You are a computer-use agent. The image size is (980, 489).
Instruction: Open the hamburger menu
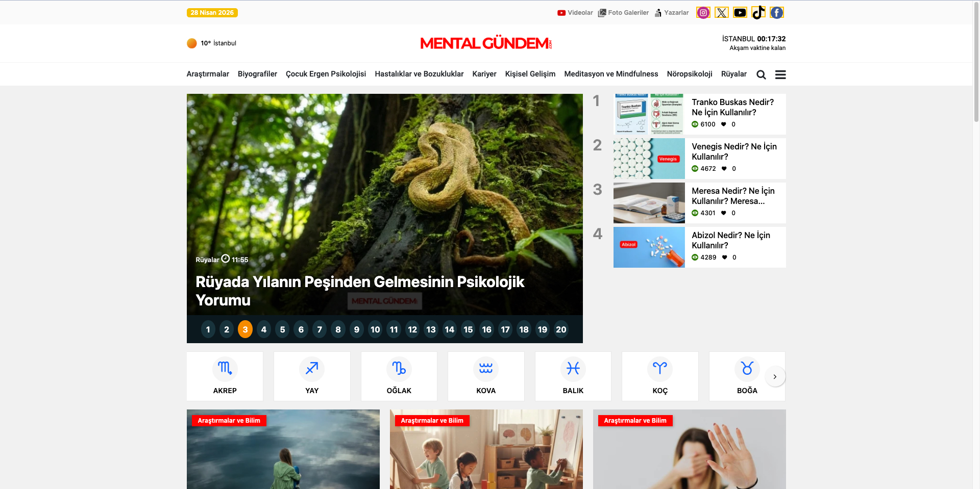(x=780, y=75)
